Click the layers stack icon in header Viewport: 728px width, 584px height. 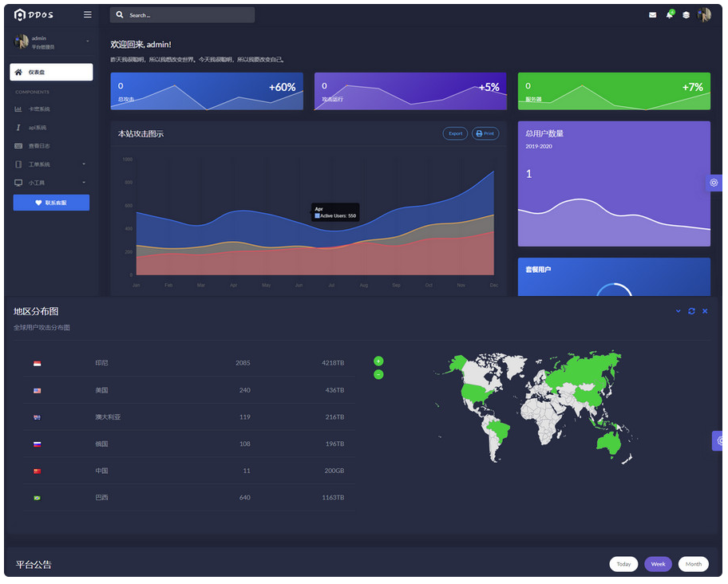(x=686, y=15)
